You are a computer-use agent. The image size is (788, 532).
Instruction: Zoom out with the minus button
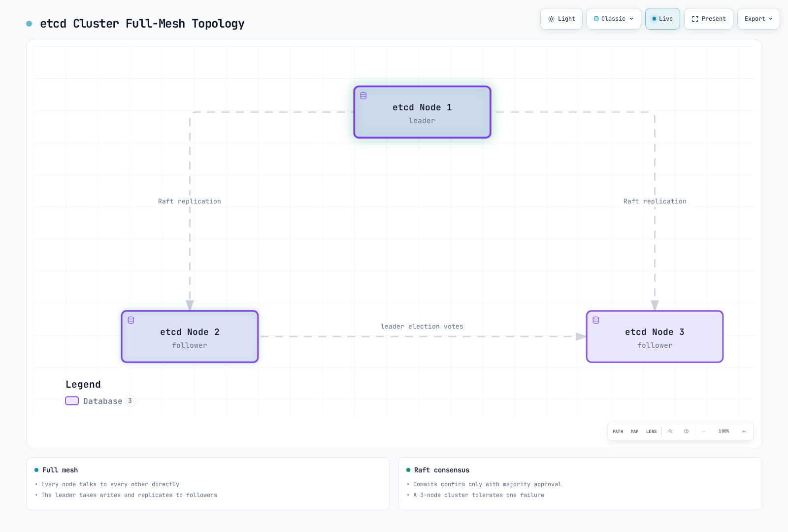pos(704,432)
